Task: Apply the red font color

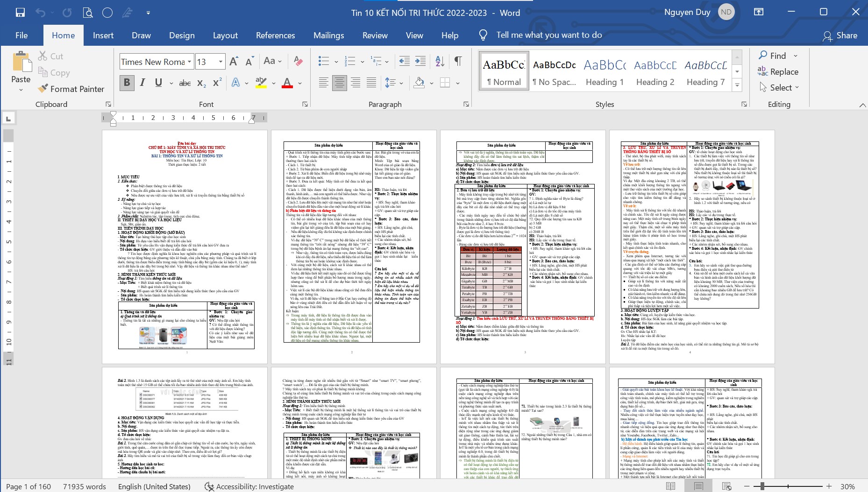Action: point(287,83)
